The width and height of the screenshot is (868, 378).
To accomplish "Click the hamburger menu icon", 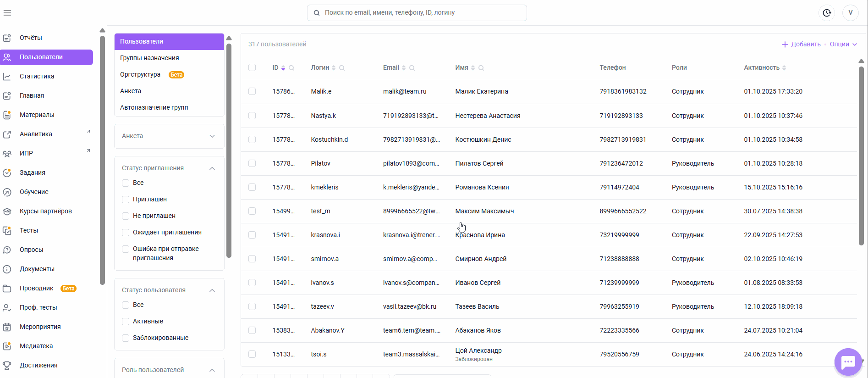I will point(7,13).
